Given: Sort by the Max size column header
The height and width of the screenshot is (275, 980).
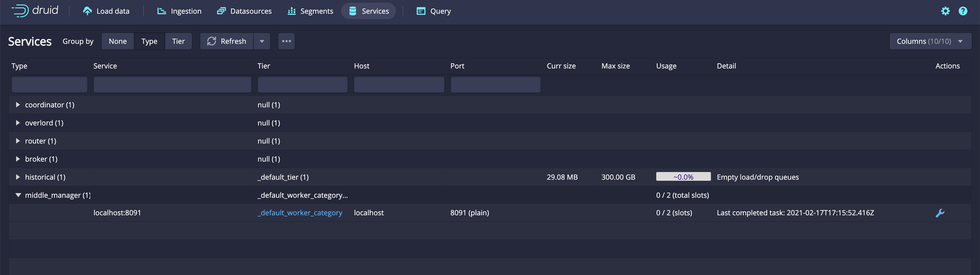Looking at the screenshot, I should [x=616, y=66].
